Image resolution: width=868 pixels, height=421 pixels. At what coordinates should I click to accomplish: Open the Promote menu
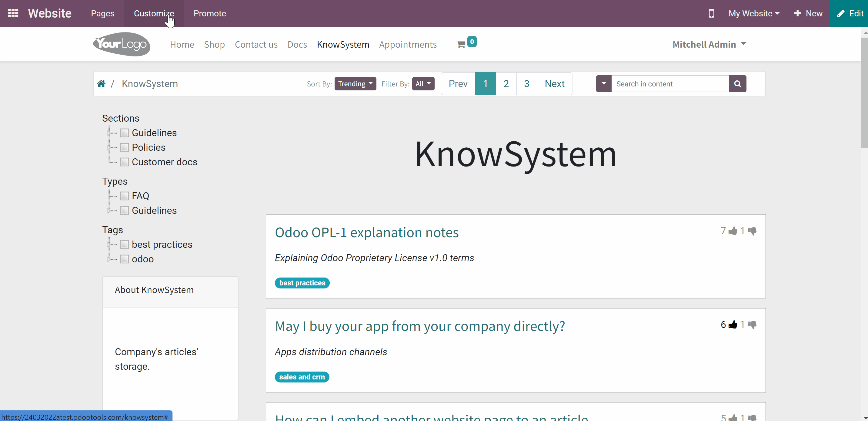point(210,13)
